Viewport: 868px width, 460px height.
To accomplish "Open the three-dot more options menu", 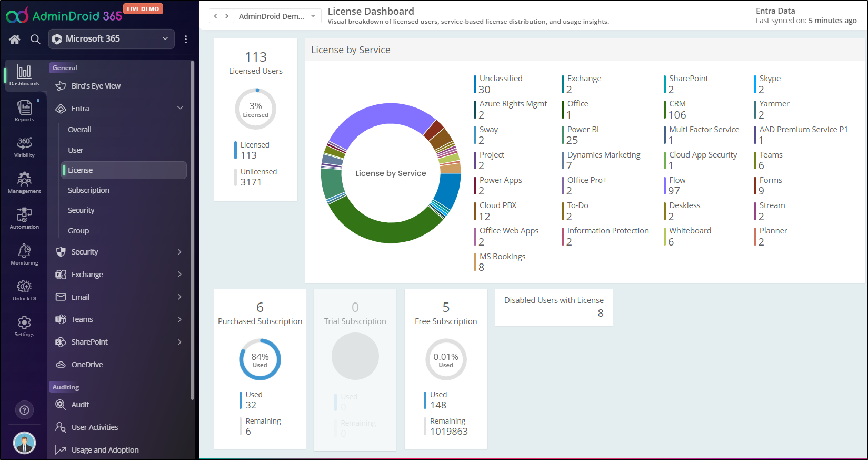I will pos(186,39).
